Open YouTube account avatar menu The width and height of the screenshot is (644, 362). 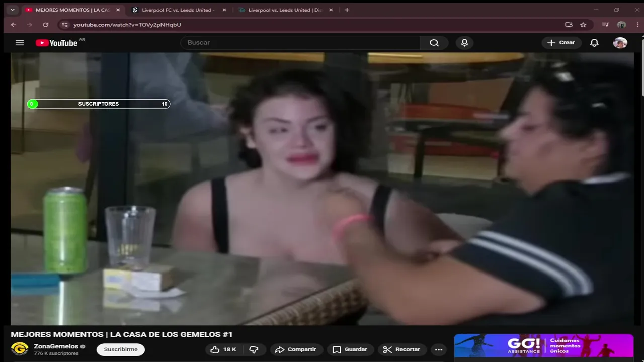620,43
